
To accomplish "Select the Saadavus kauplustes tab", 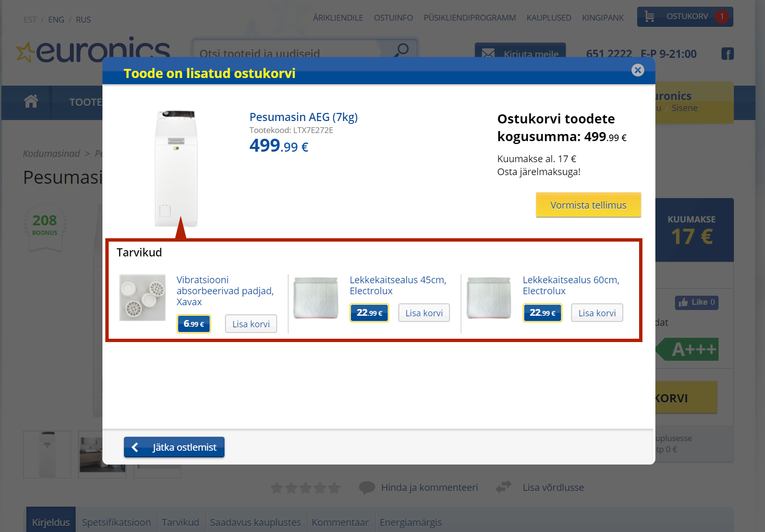I will [256, 522].
